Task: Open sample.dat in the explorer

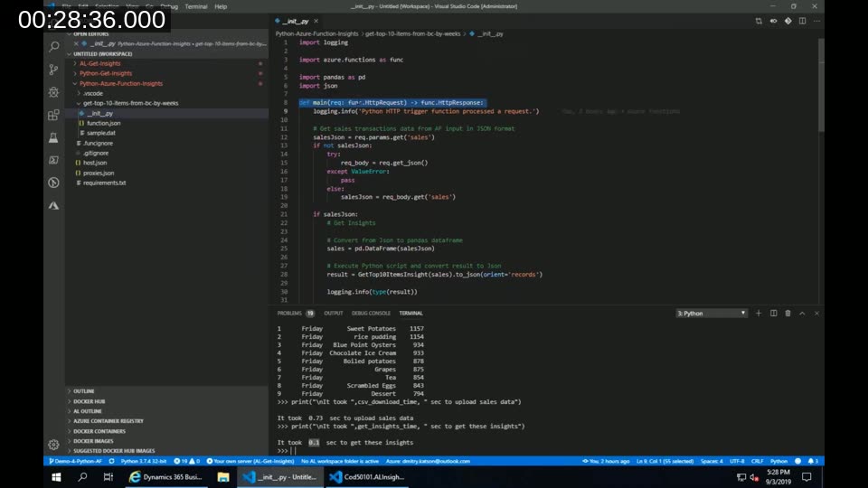Action: pos(100,134)
